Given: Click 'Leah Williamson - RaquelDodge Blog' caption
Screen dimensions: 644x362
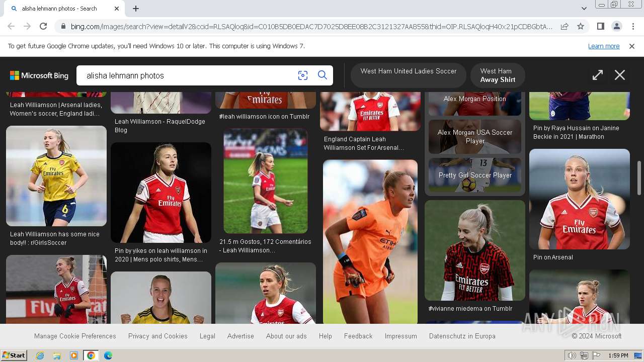Looking at the screenshot, I should tap(160, 126).
